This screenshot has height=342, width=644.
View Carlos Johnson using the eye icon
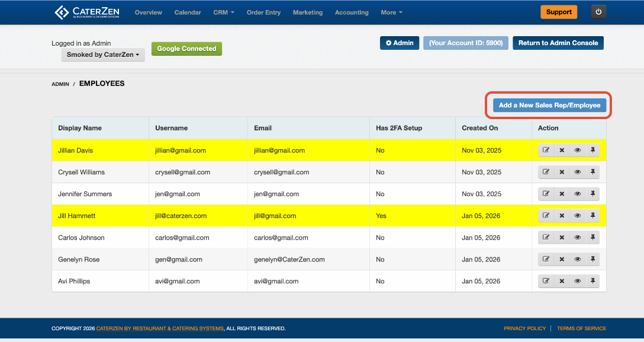pos(578,237)
